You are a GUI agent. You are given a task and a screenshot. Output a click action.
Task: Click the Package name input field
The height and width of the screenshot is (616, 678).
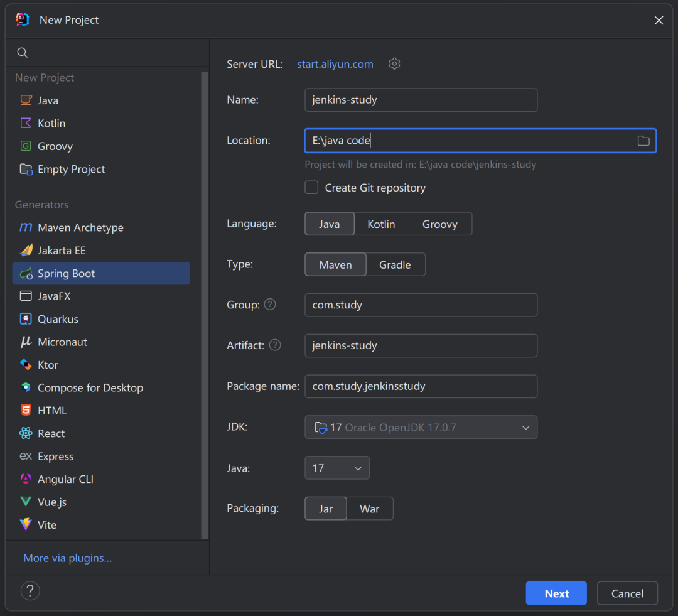[x=421, y=386]
